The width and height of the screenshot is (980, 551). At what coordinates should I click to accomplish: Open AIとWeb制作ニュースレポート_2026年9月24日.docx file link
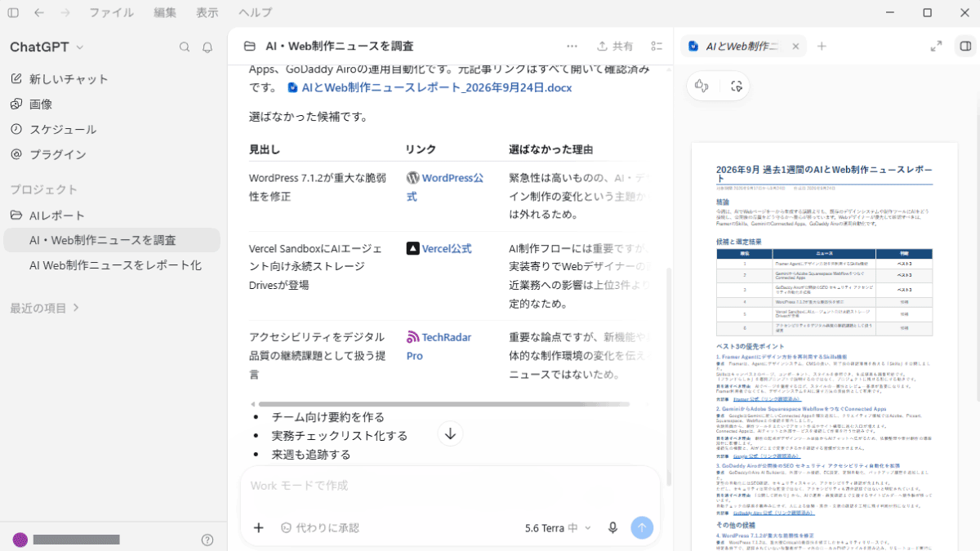pyautogui.click(x=430, y=87)
